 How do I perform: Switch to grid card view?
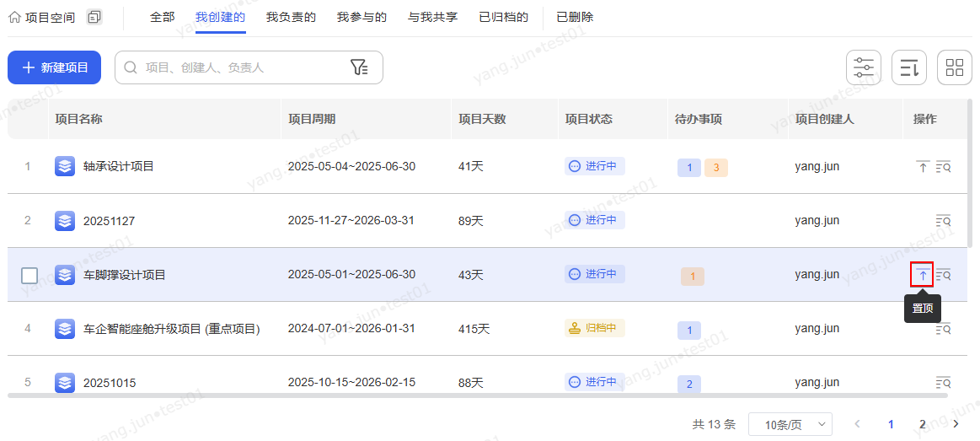(955, 67)
